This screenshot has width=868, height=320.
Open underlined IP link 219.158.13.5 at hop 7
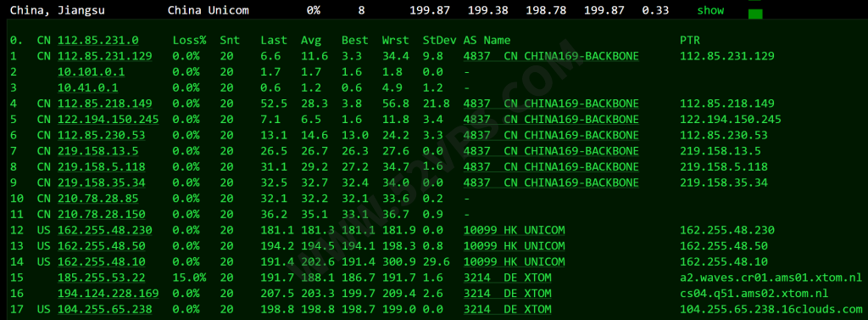click(98, 151)
